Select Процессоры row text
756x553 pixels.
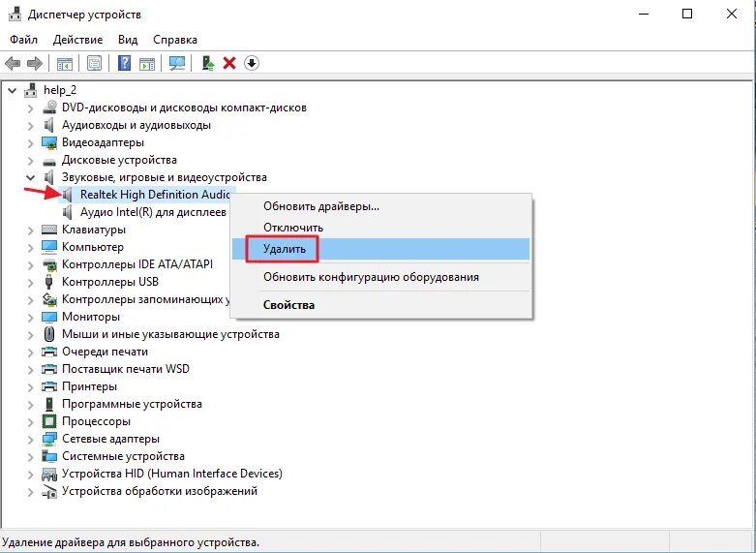[x=96, y=421]
